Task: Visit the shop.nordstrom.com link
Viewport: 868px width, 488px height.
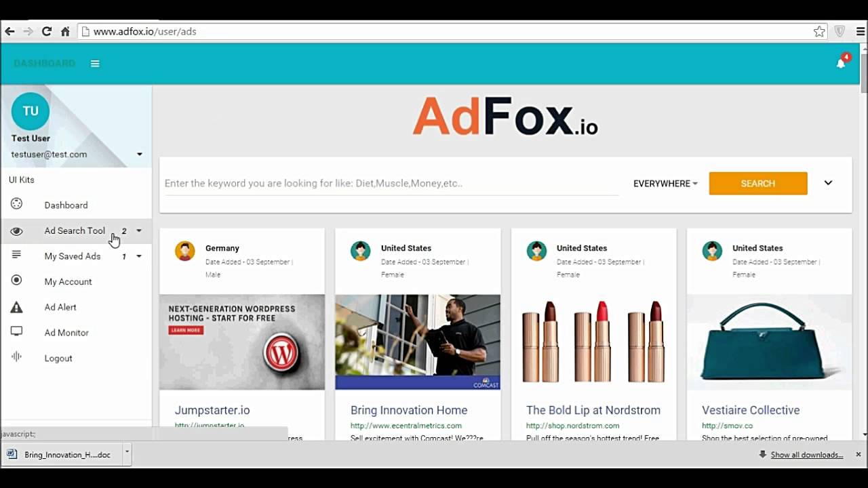Action: tap(573, 426)
